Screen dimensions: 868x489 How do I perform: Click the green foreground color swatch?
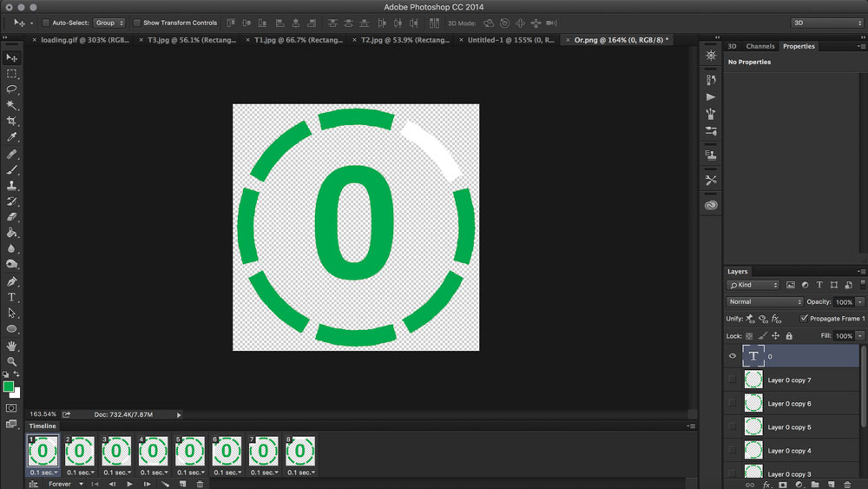coord(9,387)
